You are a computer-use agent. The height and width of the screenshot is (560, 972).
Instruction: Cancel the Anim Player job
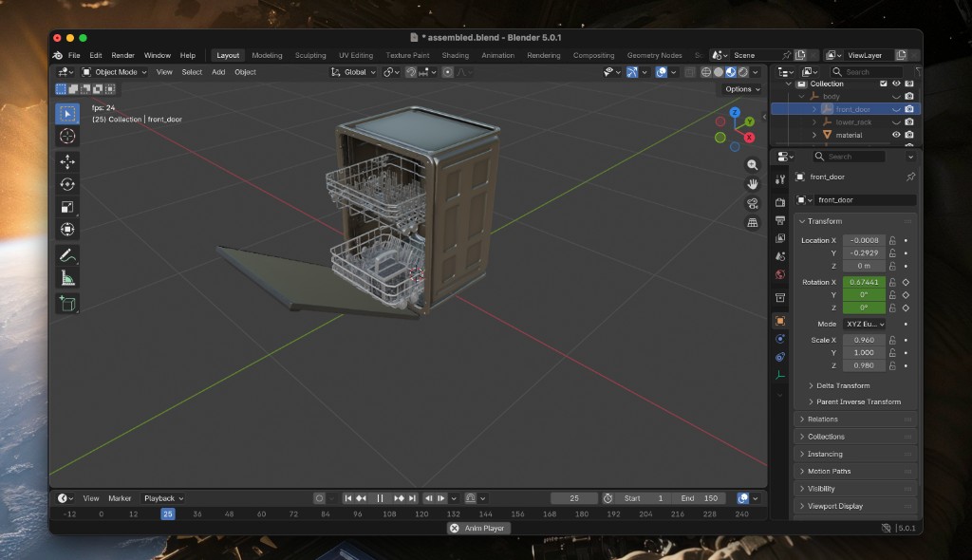point(455,529)
